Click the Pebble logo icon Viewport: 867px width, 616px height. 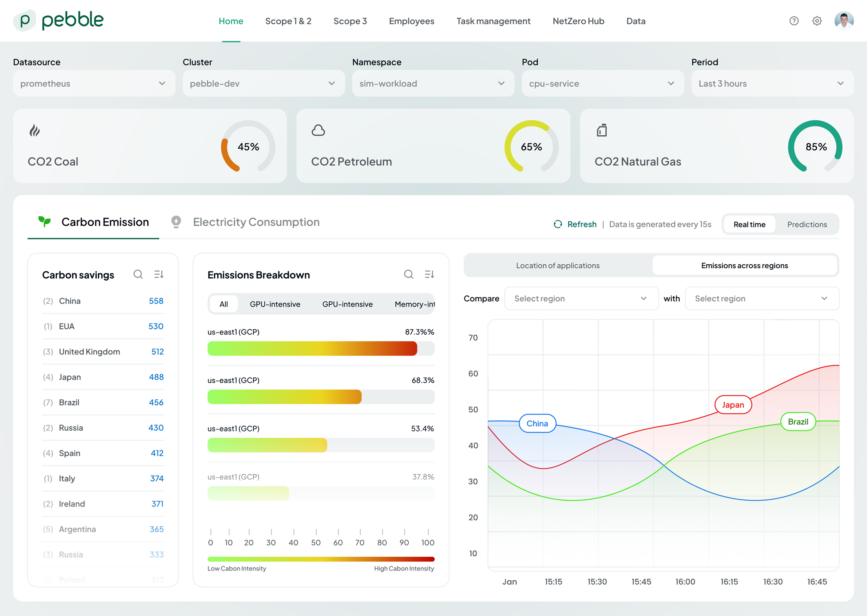click(x=25, y=21)
